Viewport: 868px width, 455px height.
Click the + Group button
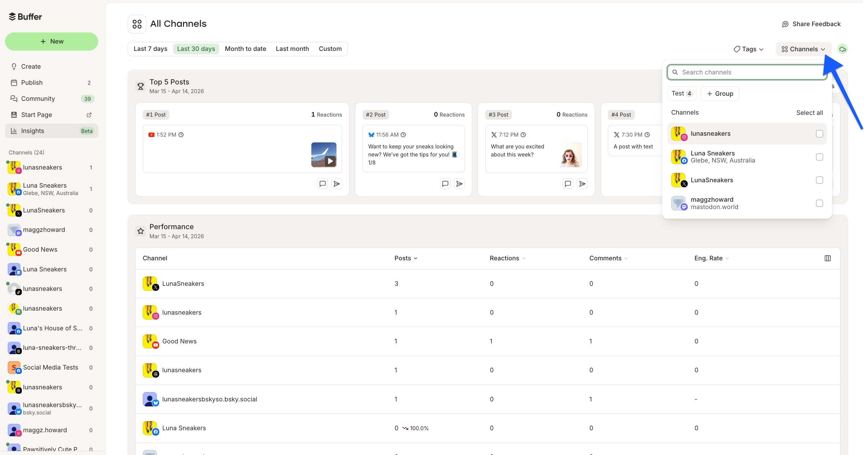(720, 93)
